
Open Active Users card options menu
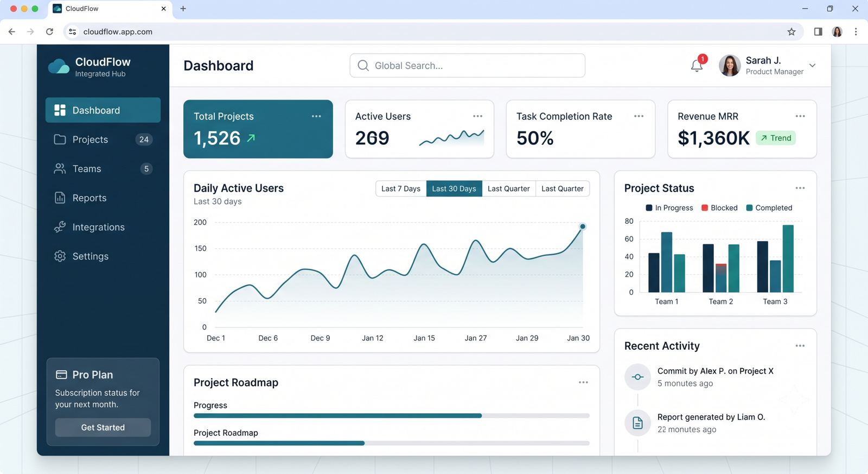pos(477,116)
